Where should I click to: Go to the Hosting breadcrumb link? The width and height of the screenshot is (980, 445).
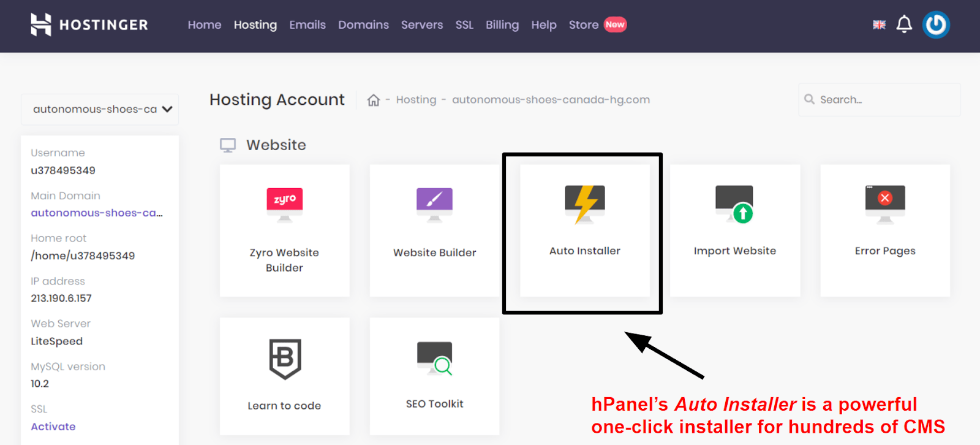point(416,100)
